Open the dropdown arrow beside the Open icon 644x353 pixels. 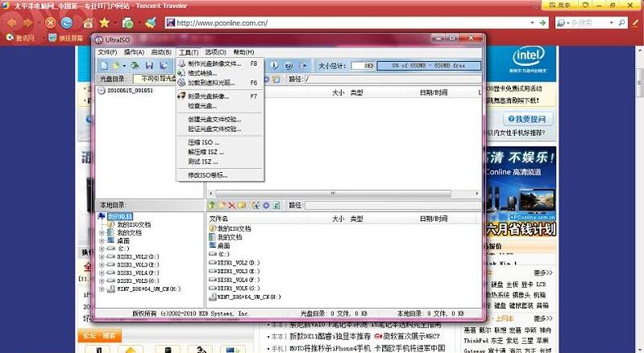[x=124, y=66]
